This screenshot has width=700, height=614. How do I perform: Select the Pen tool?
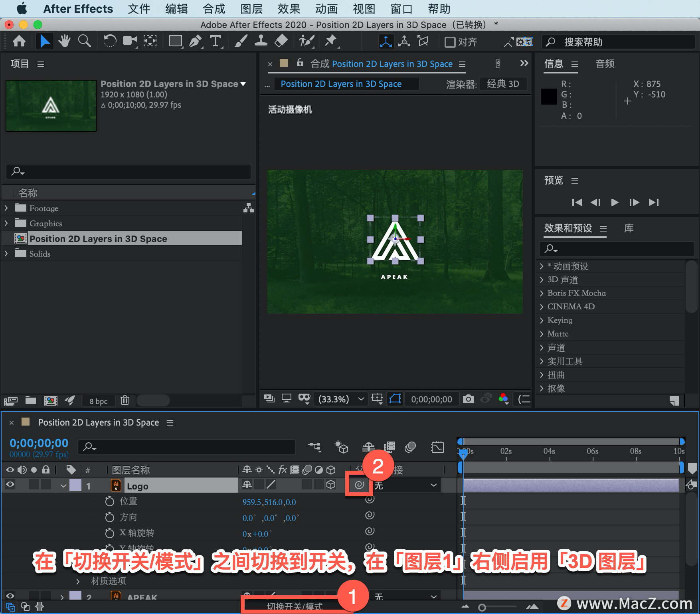coord(196,41)
